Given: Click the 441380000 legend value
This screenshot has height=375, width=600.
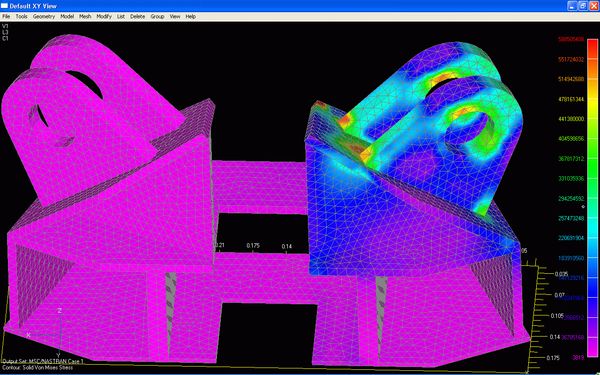Looking at the screenshot, I should (571, 119).
